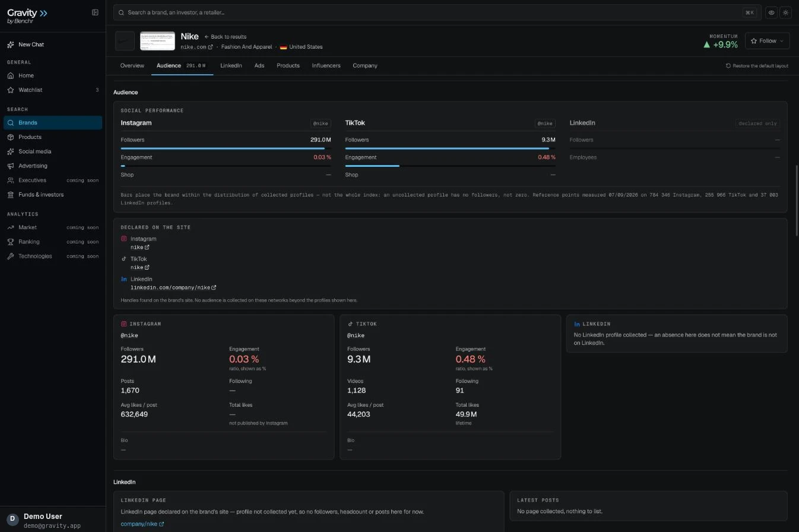Click the Gravity by Benchr logo

(x=27, y=16)
